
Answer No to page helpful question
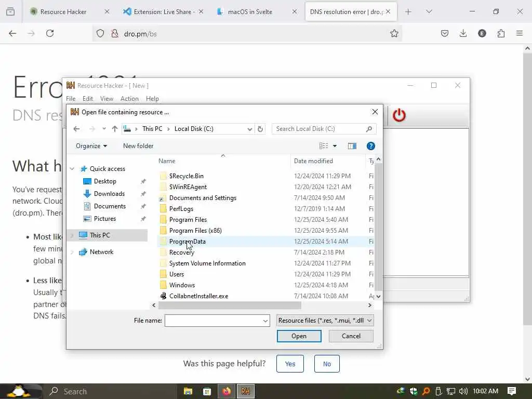tap(327, 364)
